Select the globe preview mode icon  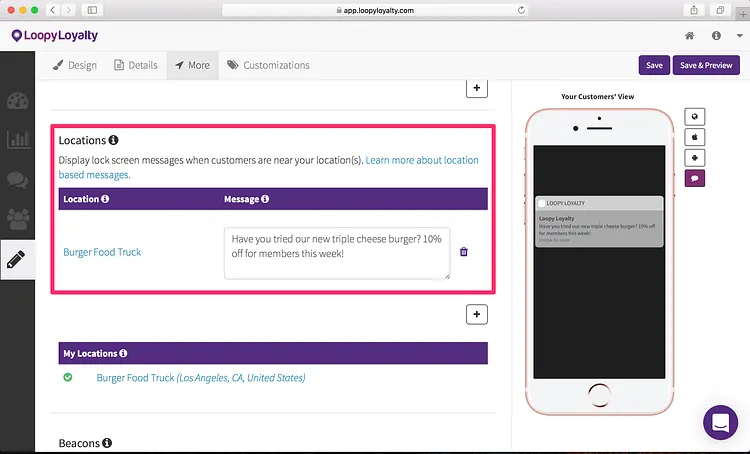tap(695, 117)
